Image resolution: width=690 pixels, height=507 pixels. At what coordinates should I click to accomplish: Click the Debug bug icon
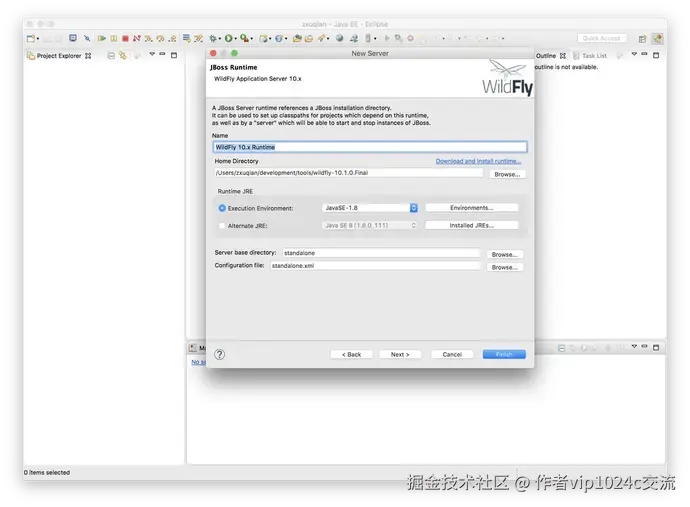pyautogui.click(x=213, y=39)
